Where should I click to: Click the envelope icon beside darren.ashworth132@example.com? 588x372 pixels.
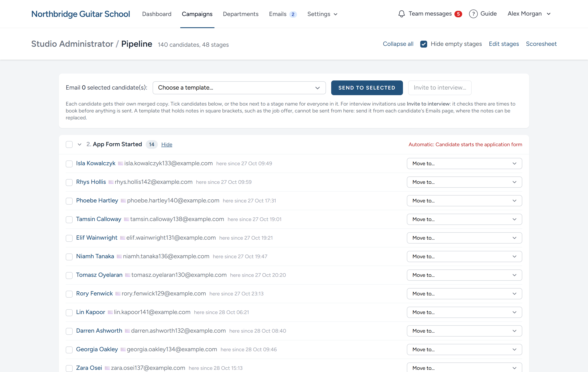(x=127, y=330)
